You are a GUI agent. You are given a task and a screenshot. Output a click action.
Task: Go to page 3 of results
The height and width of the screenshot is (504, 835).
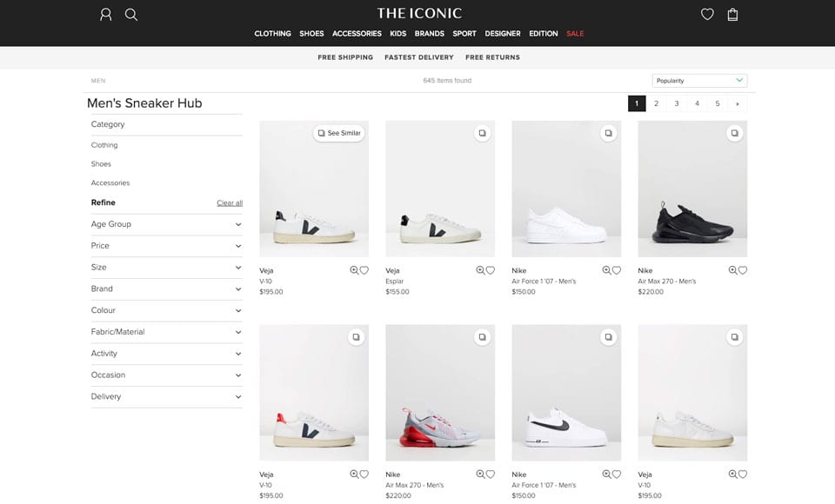677,103
